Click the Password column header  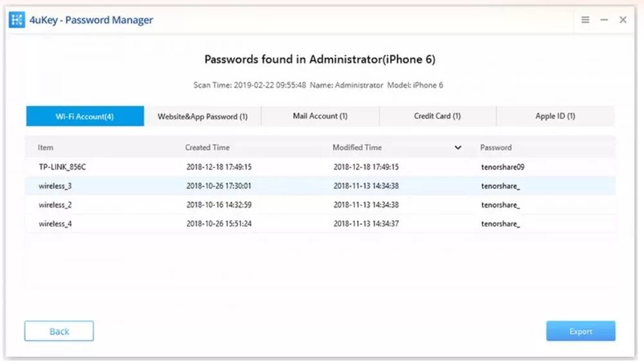coord(496,148)
